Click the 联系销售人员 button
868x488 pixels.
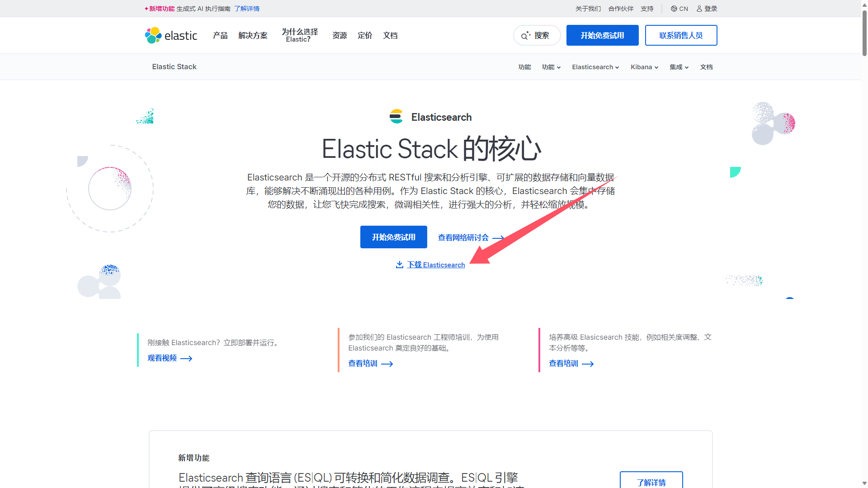(680, 35)
